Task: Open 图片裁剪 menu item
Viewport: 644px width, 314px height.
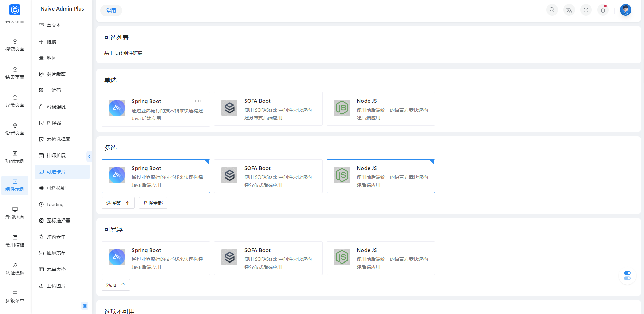Action: pyautogui.click(x=62, y=74)
